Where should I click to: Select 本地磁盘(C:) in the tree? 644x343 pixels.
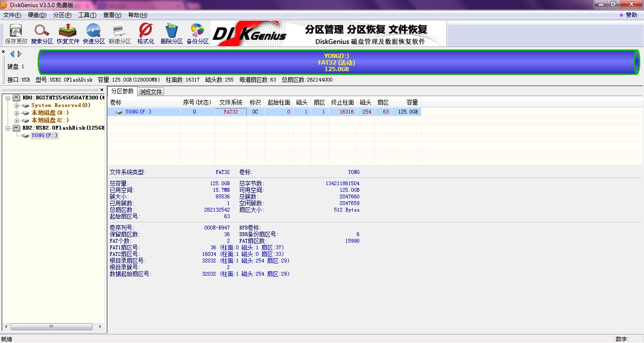click(50, 121)
